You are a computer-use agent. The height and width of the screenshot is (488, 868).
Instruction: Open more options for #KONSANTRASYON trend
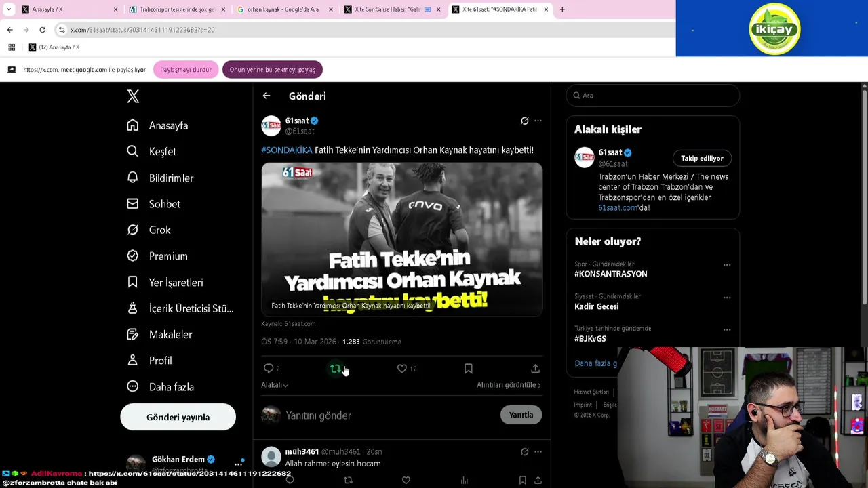tap(727, 265)
